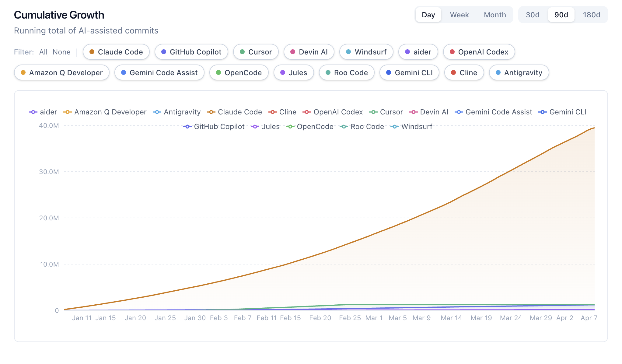Toggle the Cursor filter chip

click(x=256, y=52)
